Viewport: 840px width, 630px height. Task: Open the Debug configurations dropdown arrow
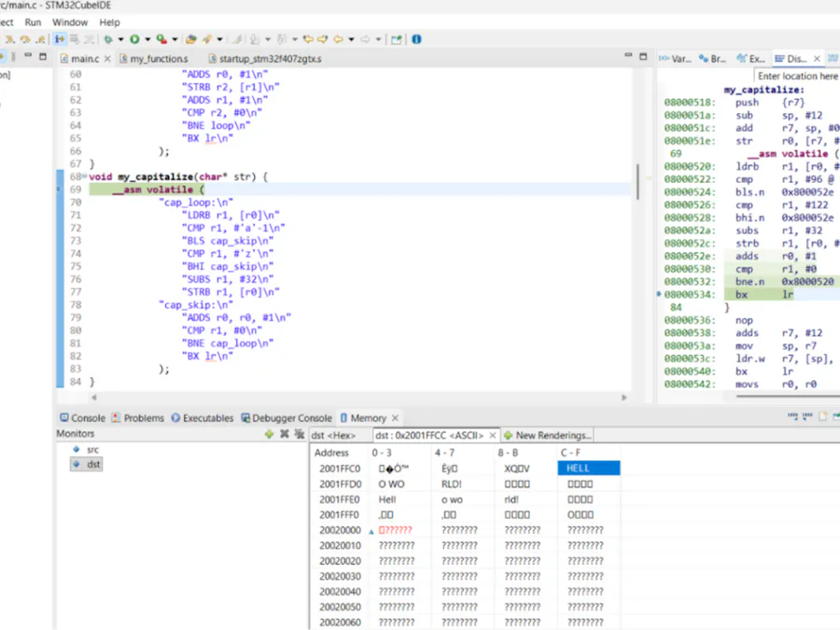pyautogui.click(x=120, y=39)
